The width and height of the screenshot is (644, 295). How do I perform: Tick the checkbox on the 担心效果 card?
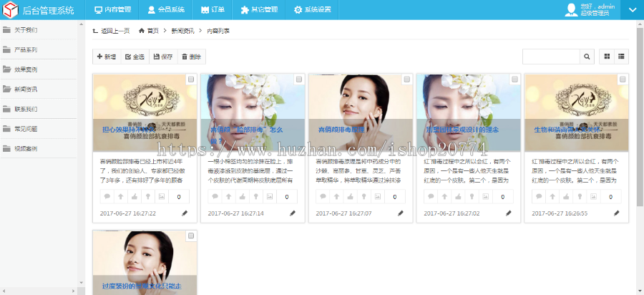click(x=191, y=79)
